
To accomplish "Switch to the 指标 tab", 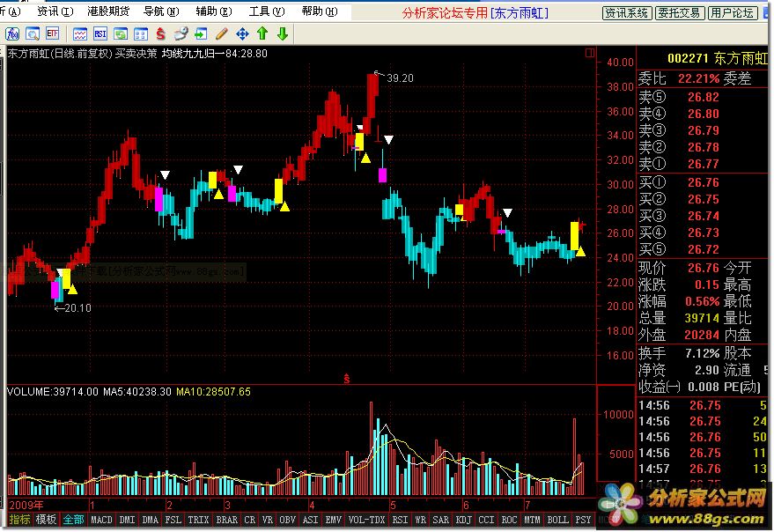I will pos(19,519).
